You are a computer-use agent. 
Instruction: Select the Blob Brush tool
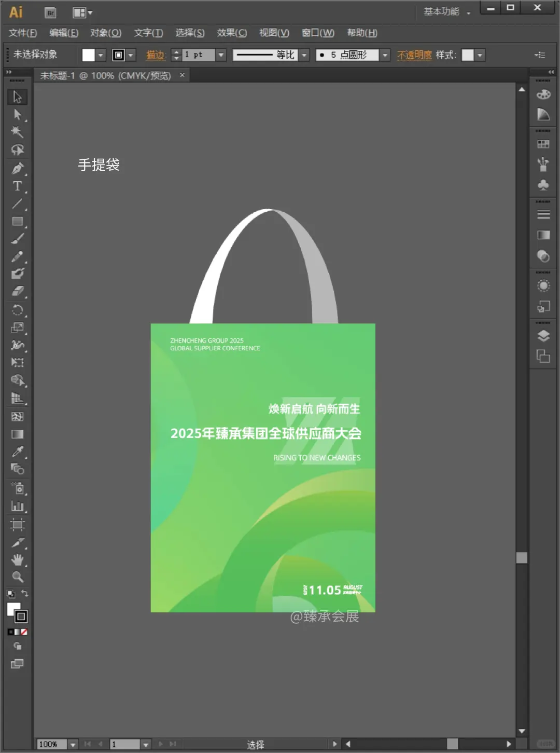point(17,273)
